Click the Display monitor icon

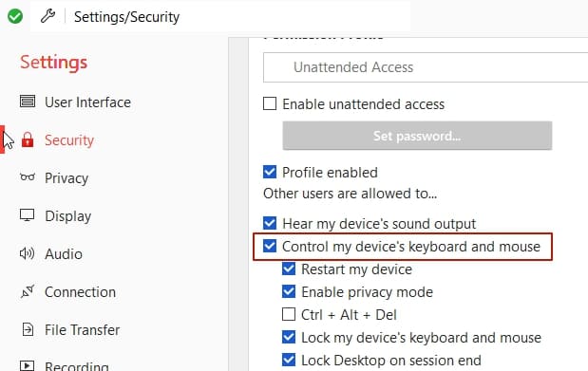[x=27, y=215]
